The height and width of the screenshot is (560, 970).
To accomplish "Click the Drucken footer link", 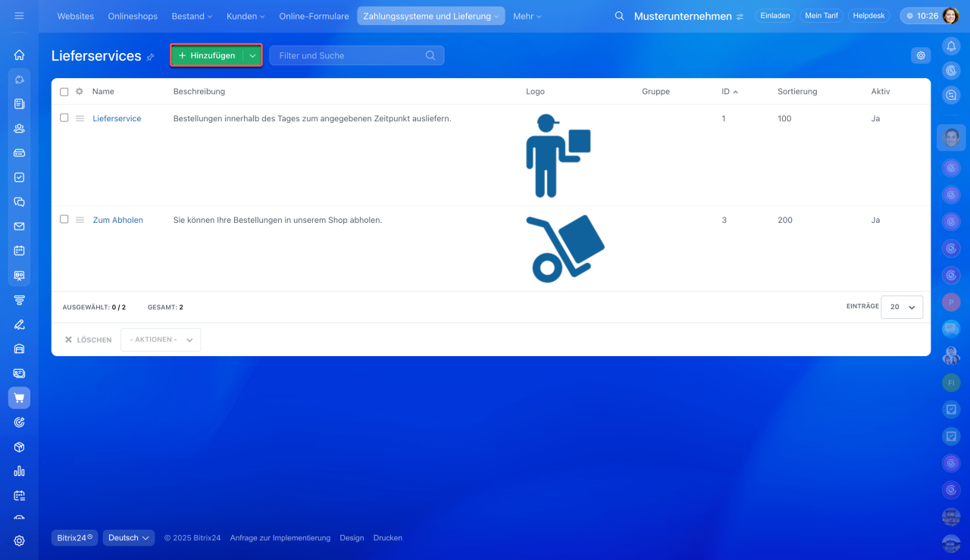I will coord(388,538).
